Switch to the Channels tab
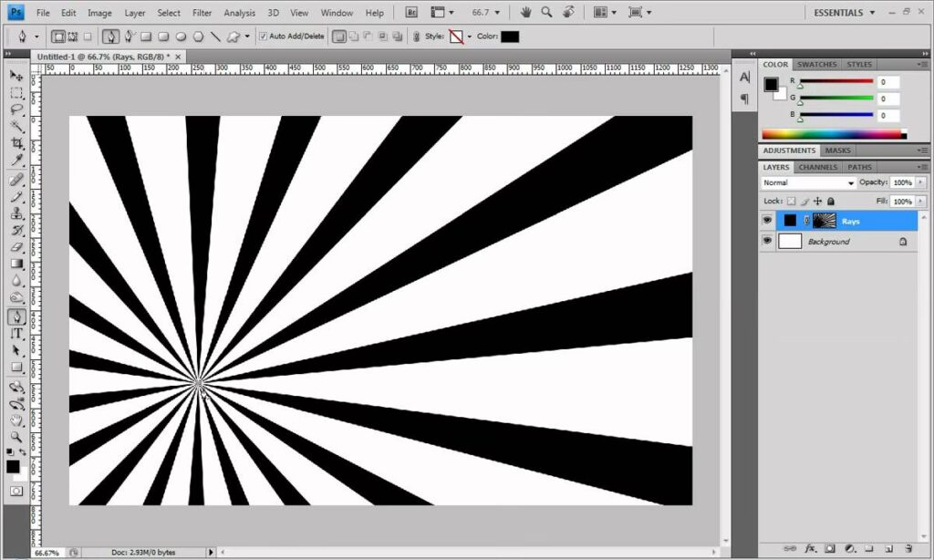 (x=818, y=167)
